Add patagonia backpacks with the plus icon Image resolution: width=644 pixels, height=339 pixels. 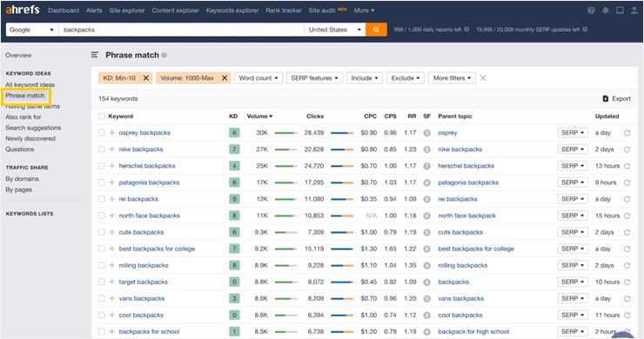[111, 183]
